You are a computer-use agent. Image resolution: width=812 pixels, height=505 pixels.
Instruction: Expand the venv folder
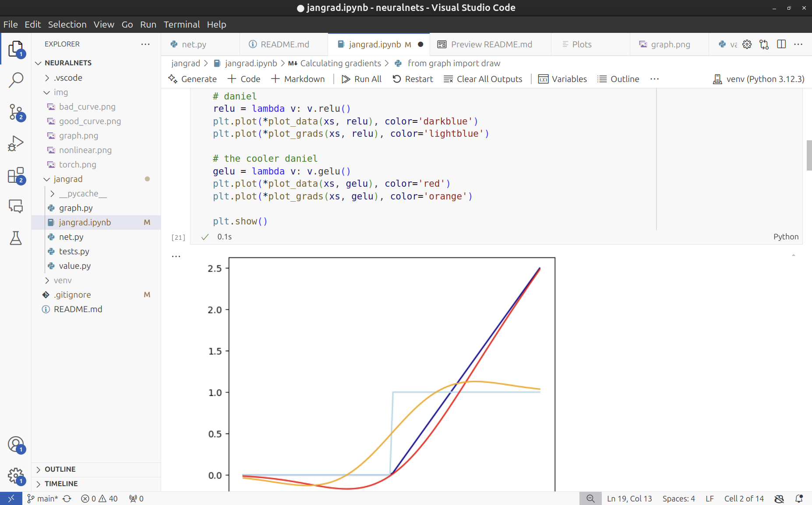pyautogui.click(x=63, y=280)
